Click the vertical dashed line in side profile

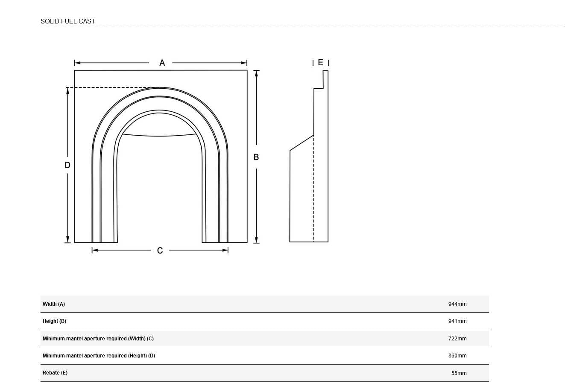[314, 192]
